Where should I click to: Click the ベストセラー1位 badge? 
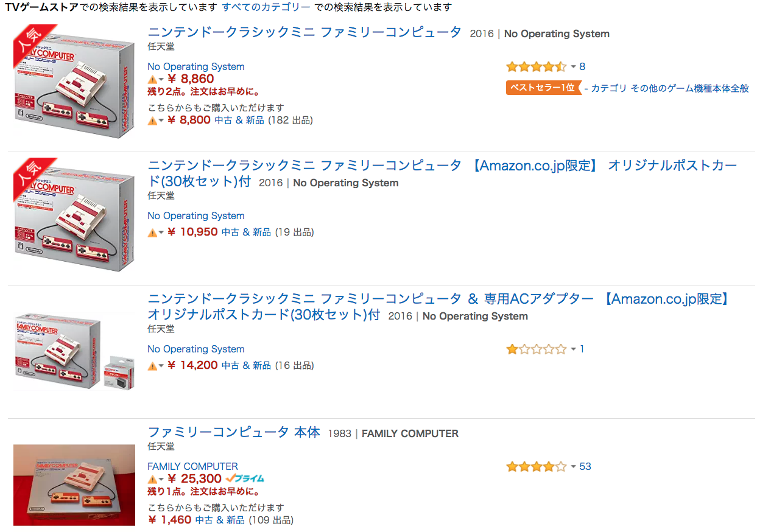click(x=544, y=88)
